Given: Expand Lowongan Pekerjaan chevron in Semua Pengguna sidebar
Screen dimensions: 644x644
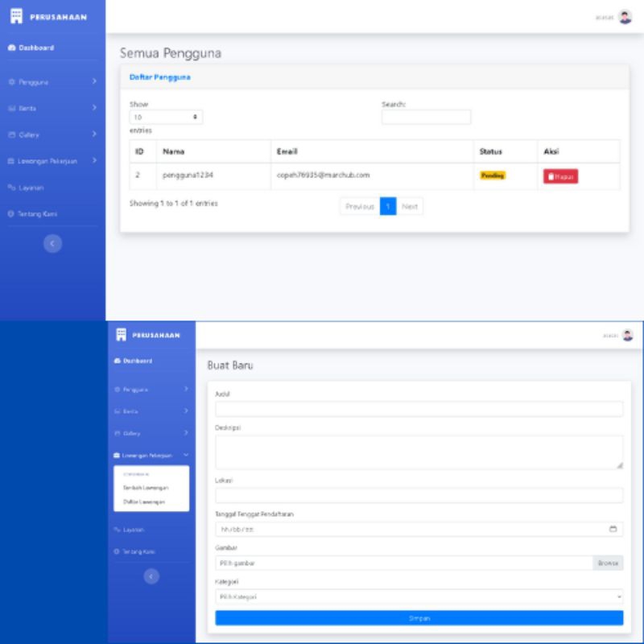Looking at the screenshot, I should 94,160.
